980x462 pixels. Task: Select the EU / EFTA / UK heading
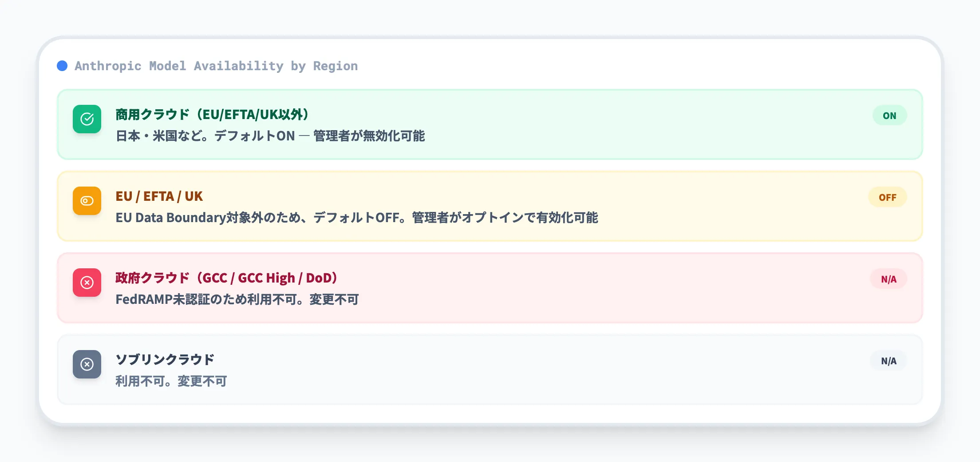click(x=159, y=196)
